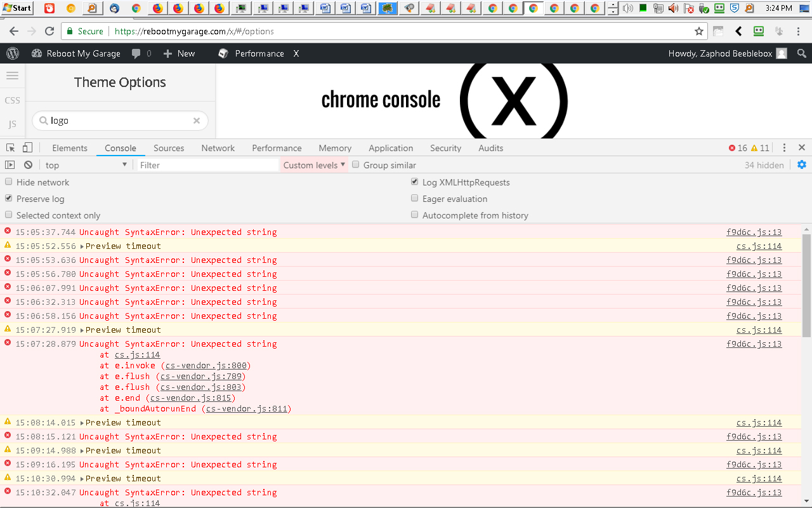Clear the console log
The height and width of the screenshot is (508, 812).
tap(28, 165)
